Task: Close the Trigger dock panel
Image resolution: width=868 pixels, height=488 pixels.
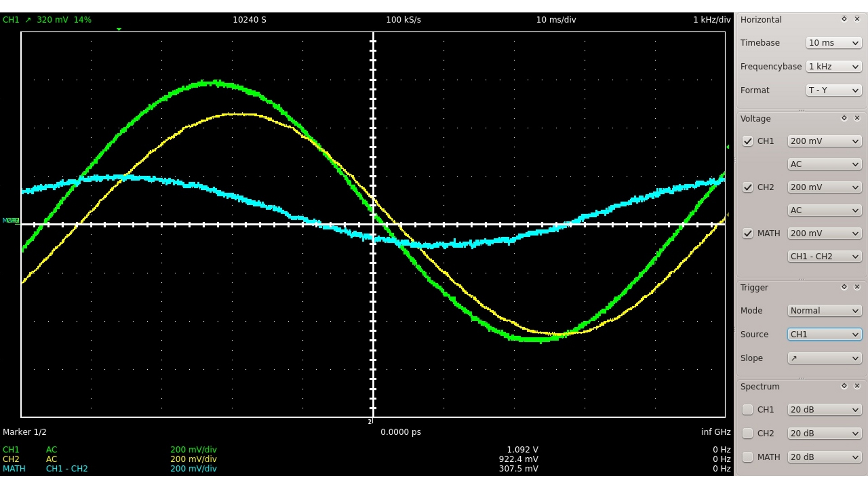Action: [857, 287]
